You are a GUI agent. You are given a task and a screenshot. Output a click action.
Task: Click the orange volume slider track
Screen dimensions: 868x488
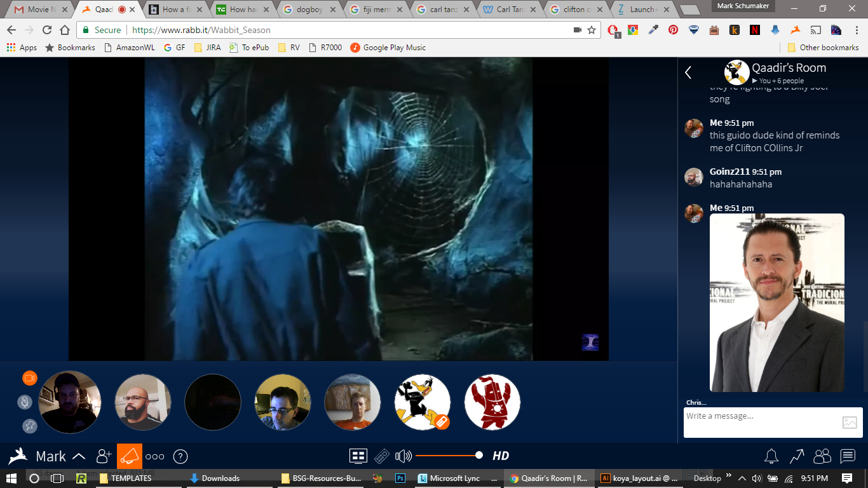(x=447, y=456)
